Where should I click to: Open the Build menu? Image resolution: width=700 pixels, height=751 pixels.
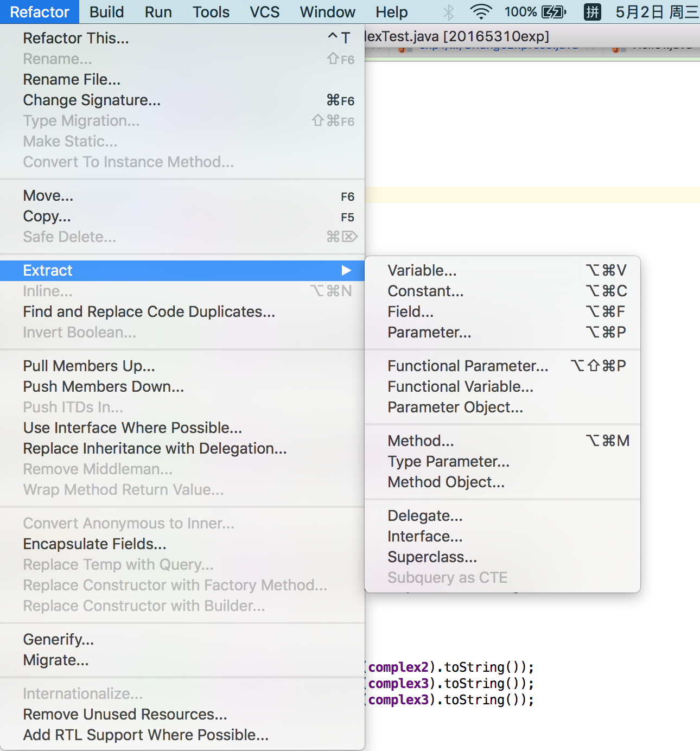click(x=106, y=12)
